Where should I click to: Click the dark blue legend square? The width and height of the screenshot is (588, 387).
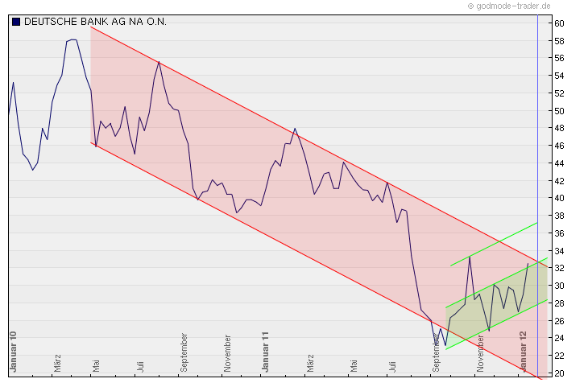[16, 22]
